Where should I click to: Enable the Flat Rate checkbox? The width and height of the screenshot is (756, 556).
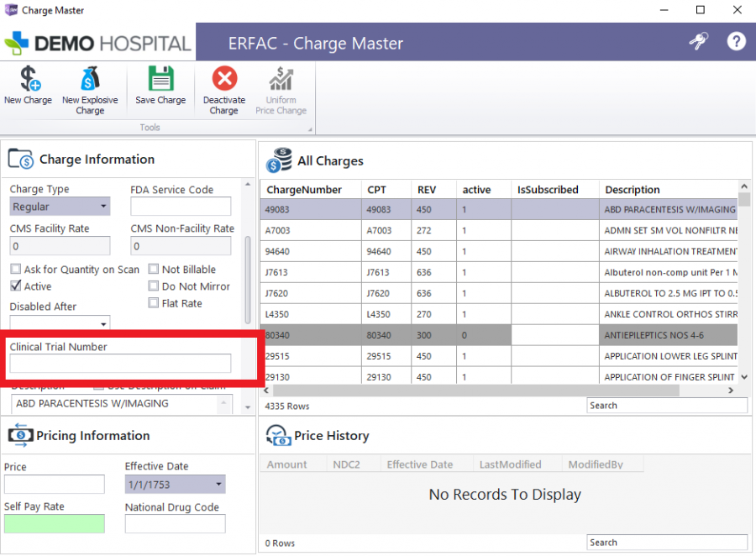point(154,303)
